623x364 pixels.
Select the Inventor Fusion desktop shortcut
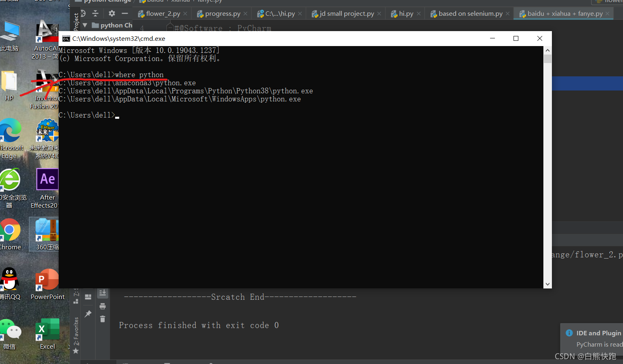45,90
